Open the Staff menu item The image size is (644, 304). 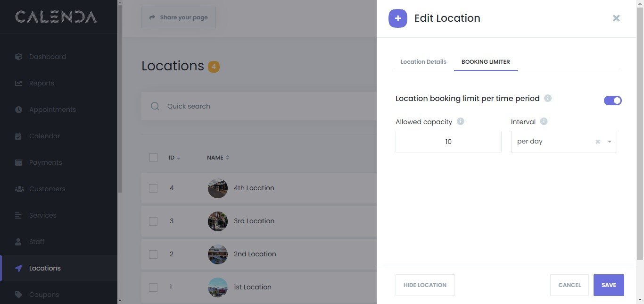(37, 242)
